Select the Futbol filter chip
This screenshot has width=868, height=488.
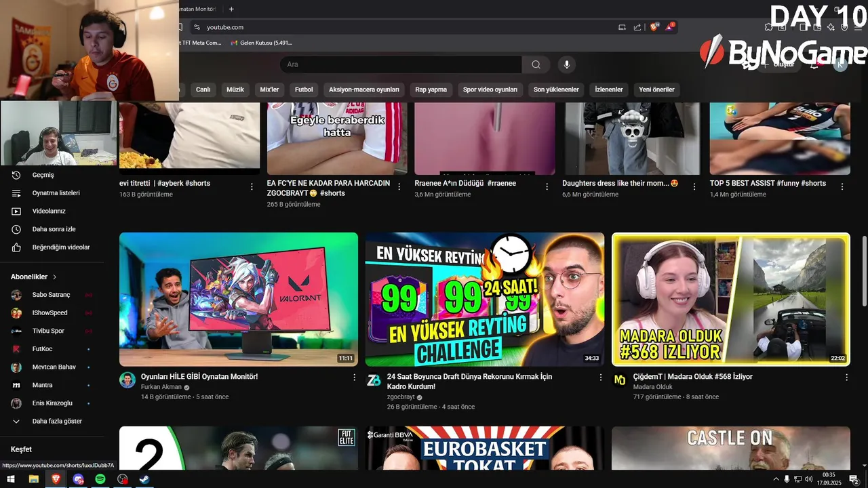click(304, 89)
